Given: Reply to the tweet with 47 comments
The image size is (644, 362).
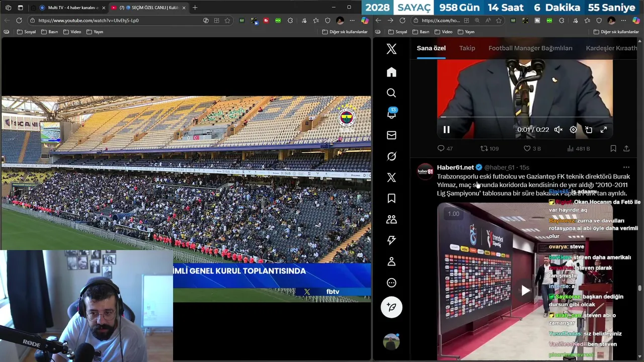Looking at the screenshot, I should pyautogui.click(x=445, y=148).
